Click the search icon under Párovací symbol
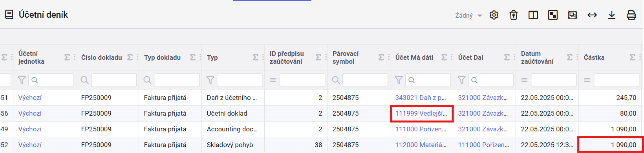 336,80
